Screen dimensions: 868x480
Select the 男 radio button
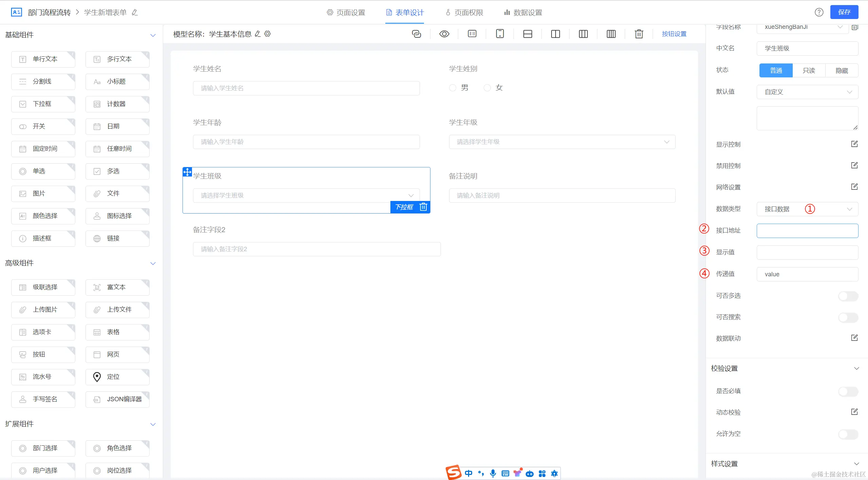point(452,88)
